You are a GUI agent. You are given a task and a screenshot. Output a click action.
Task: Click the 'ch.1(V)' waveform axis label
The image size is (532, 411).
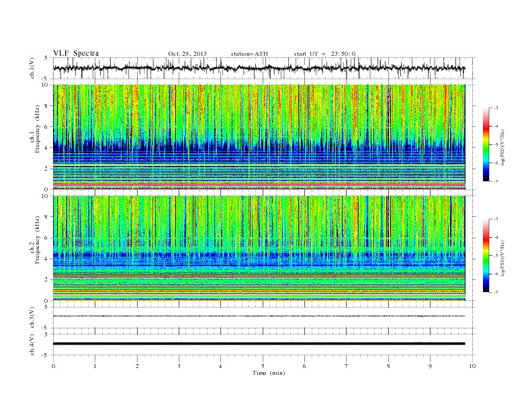pyautogui.click(x=32, y=68)
